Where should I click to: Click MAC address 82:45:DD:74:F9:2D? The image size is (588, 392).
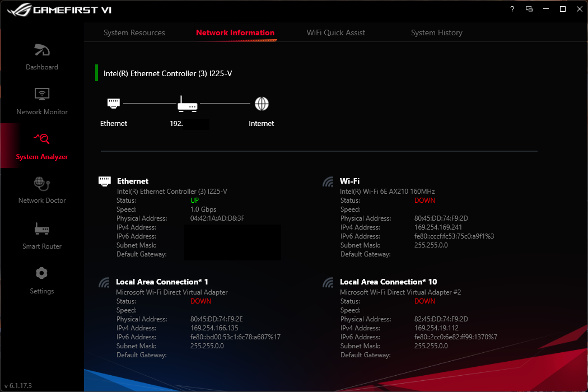[441, 319]
